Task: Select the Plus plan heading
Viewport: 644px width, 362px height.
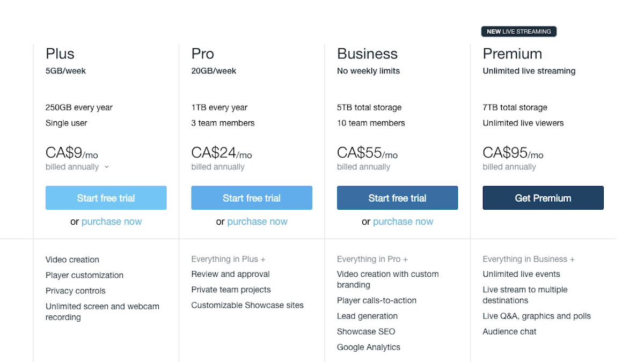Action: pos(60,54)
